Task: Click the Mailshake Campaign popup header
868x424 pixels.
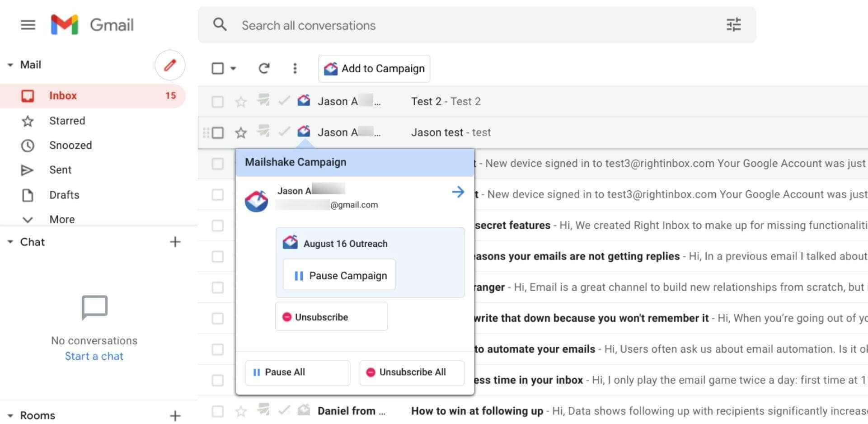Action: 355,162
